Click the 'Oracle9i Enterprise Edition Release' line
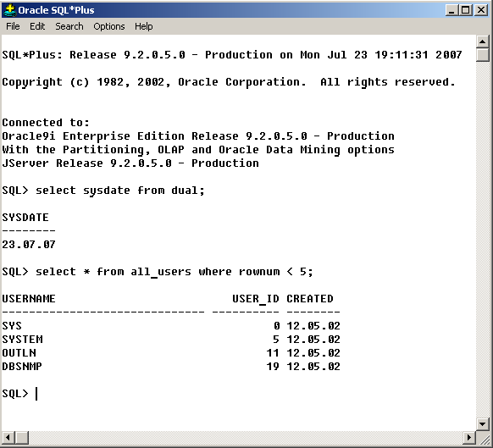 198,136
